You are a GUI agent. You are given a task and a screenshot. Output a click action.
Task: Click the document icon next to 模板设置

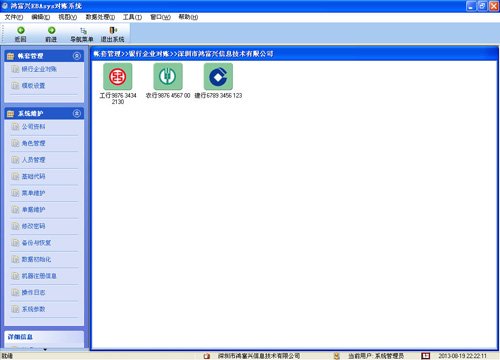pos(15,86)
